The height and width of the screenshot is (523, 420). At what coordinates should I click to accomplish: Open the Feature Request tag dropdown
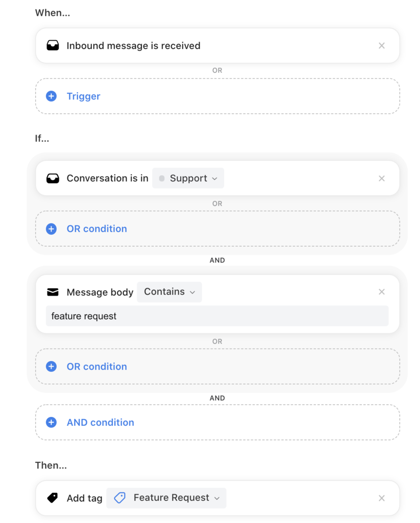click(167, 498)
